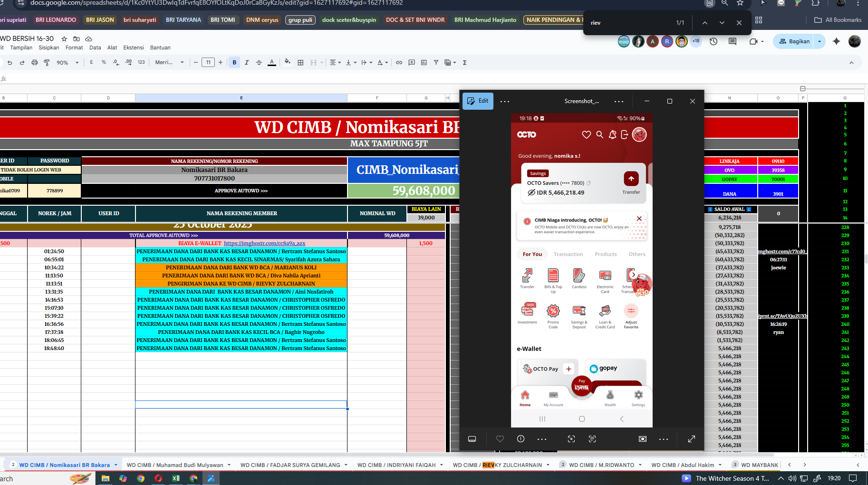Move the document using folder icon
The image size is (868, 485).
(x=77, y=38)
